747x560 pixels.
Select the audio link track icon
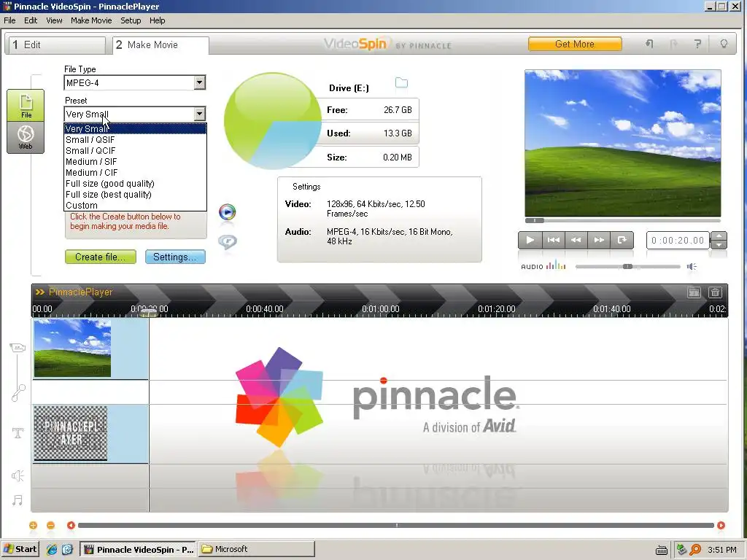(x=18, y=393)
